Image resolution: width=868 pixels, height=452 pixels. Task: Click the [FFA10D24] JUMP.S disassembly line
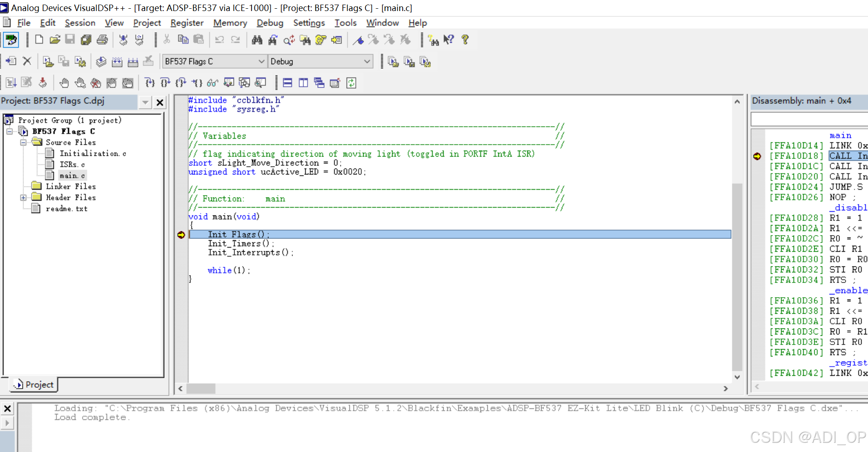(816, 187)
